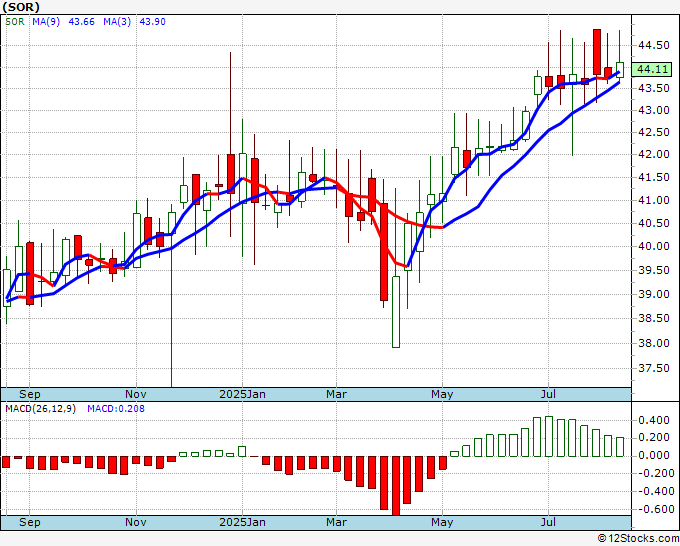The width and height of the screenshot is (680, 546).
Task: Click the MA(3) value 43.90
Action: coord(152,22)
